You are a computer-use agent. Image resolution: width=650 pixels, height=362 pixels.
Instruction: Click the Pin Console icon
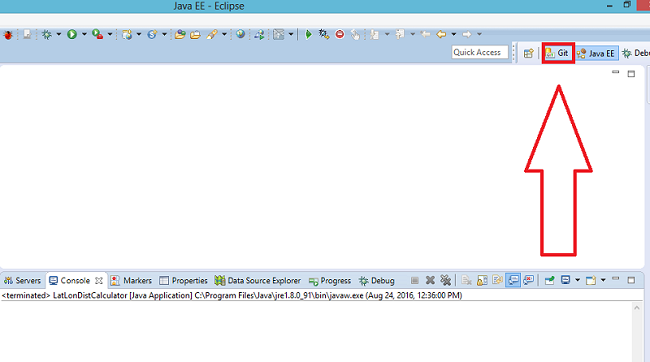click(549, 281)
